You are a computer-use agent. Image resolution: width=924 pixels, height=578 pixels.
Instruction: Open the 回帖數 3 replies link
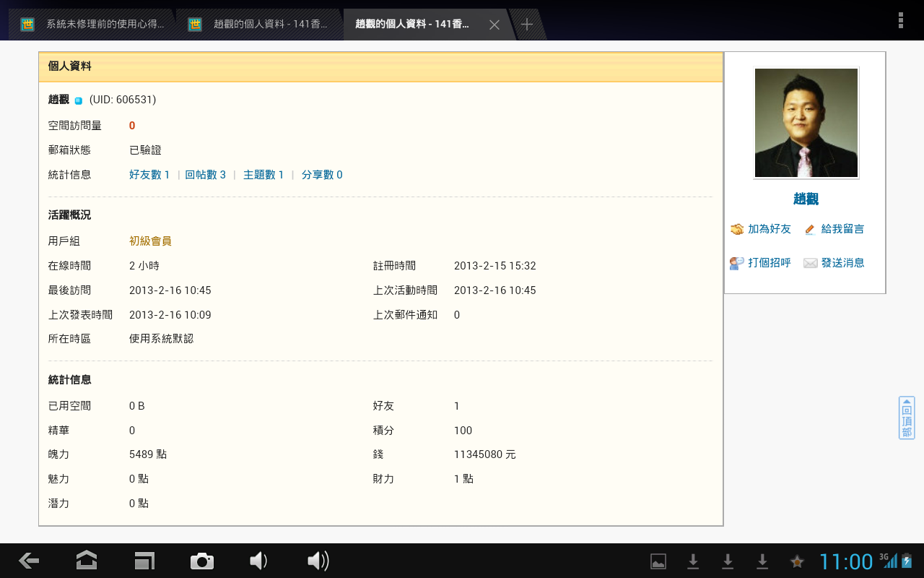(x=206, y=174)
